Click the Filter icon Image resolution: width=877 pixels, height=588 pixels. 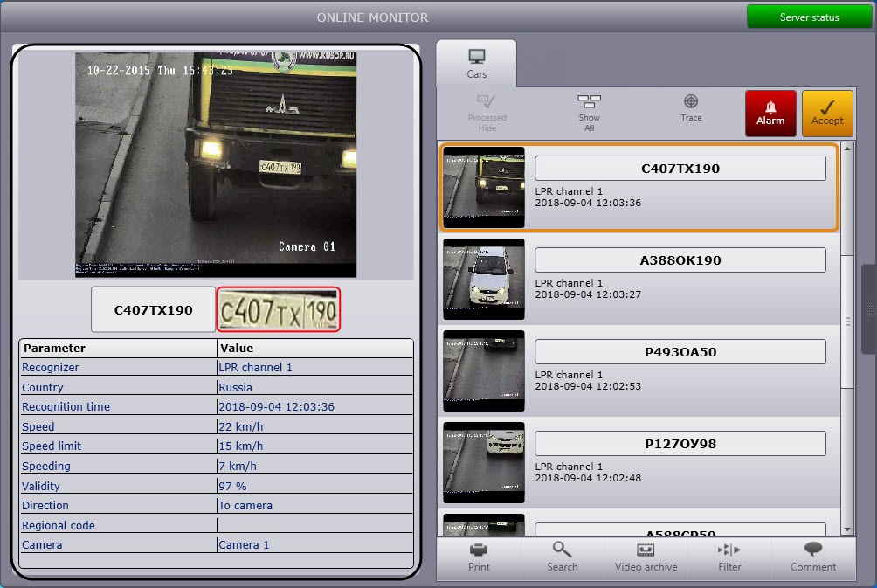(729, 550)
